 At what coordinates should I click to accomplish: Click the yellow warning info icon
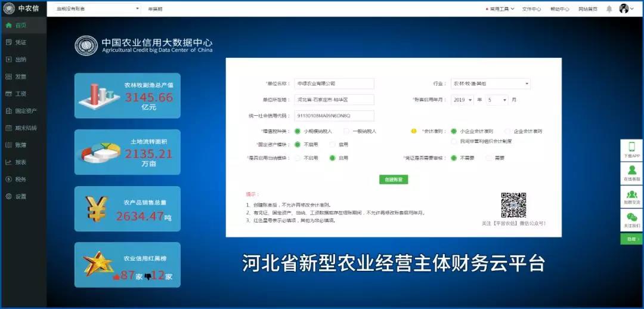(x=413, y=131)
